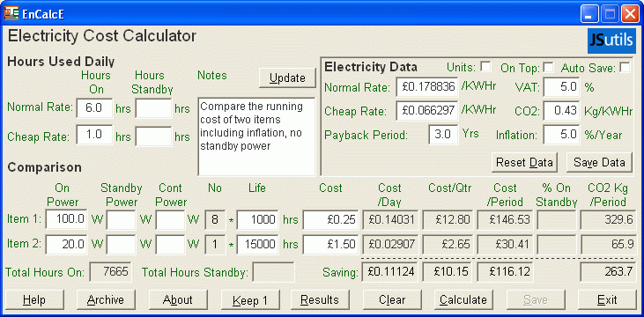Image resolution: width=644 pixels, height=317 pixels.
Task: Click the Keep 1 button
Action: [250, 299]
